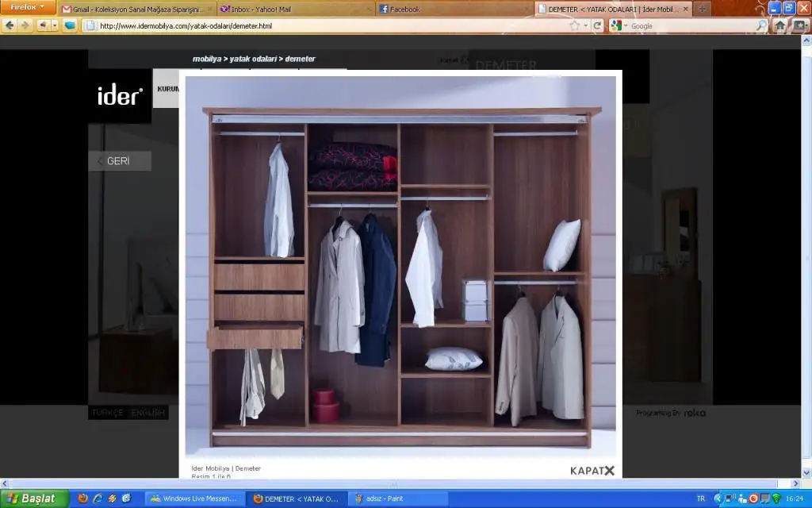This screenshot has height=508, width=812.
Task: Click the browser forward arrow
Action: [25, 25]
